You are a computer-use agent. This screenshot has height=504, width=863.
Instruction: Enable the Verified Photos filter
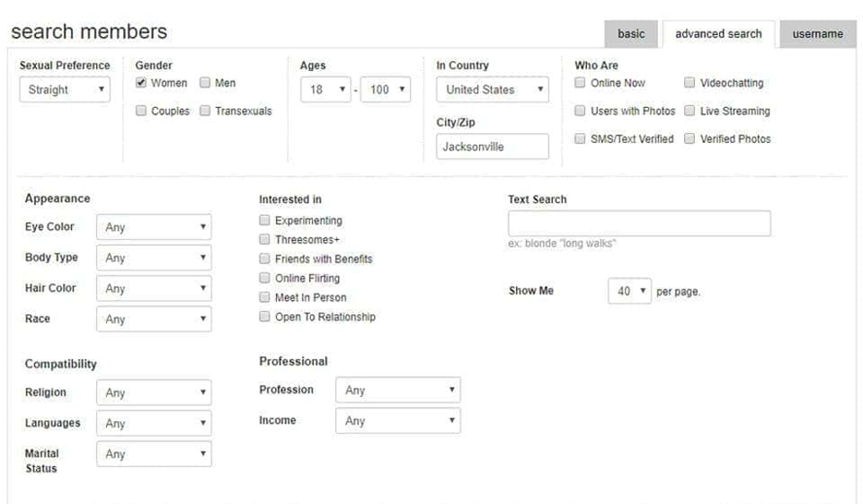(690, 138)
